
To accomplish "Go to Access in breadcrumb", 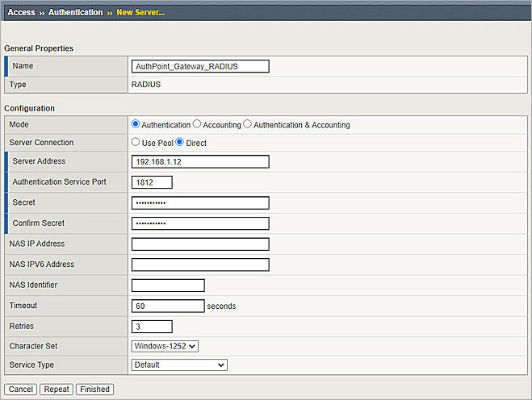I will (21, 12).
